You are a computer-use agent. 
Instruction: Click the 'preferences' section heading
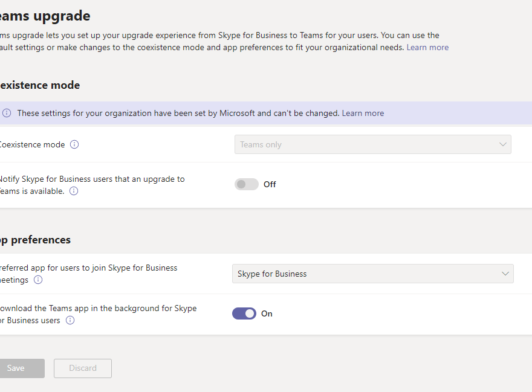click(35, 240)
